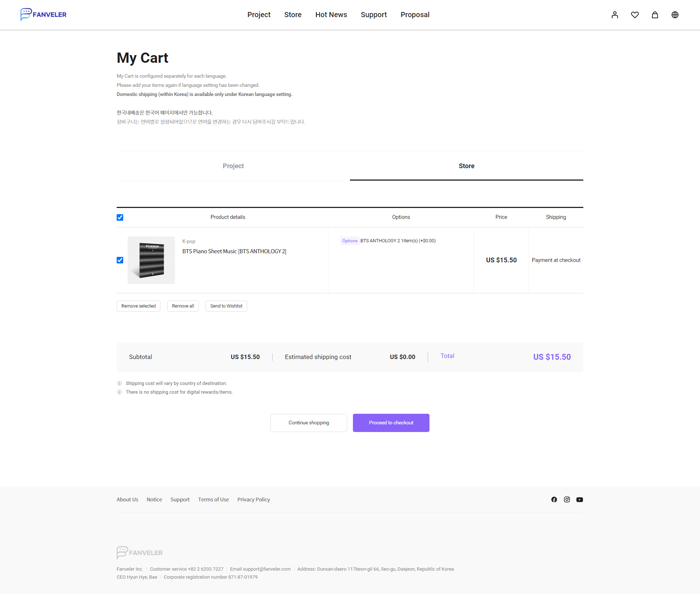Screen dimensions: 700x594
Task: Open Privacy Policy footer link
Action: click(254, 499)
